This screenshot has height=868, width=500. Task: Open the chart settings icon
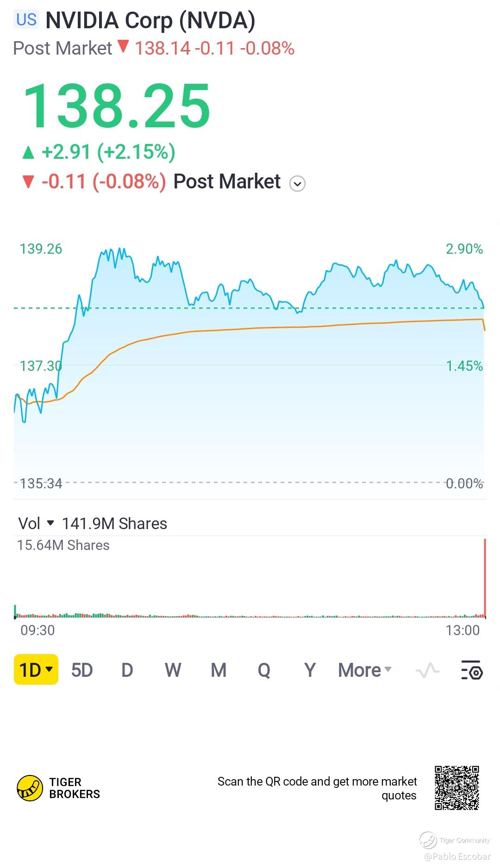472,670
